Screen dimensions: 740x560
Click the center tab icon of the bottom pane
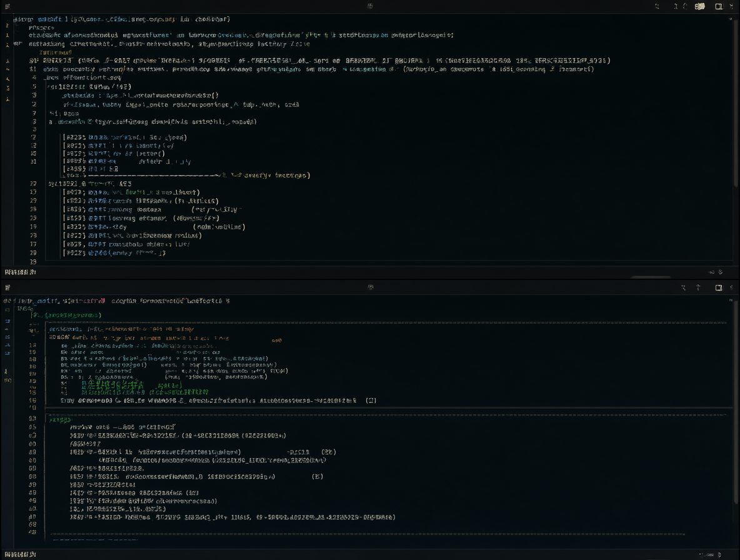click(x=371, y=287)
